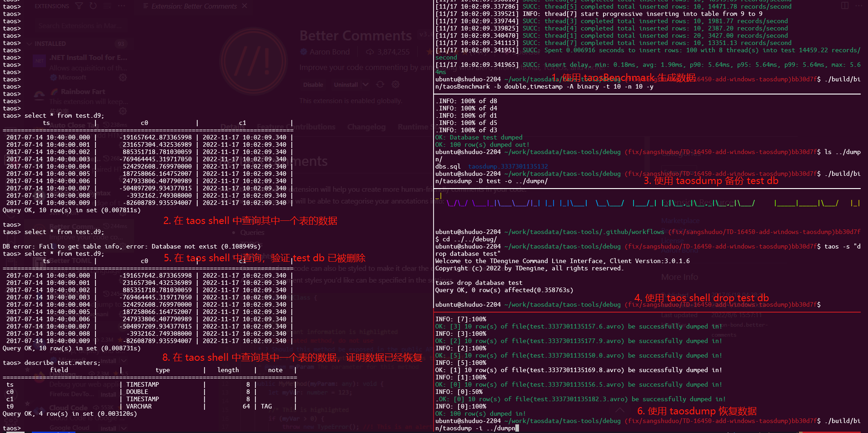Viewport: 868px width, 433px height.
Task: Click the 'INFO: [0]:50%' progress line
Action: (x=459, y=392)
